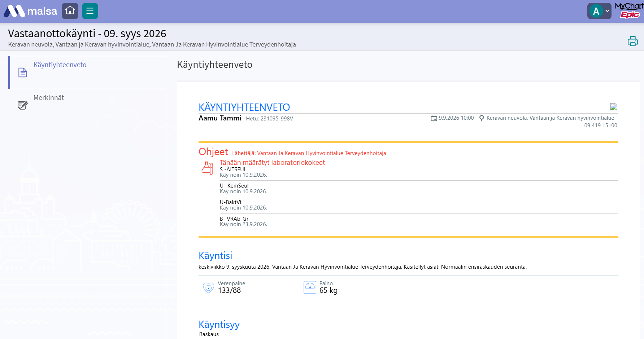
Task: Click the Raskaus visit reason text
Action: pos(209,334)
